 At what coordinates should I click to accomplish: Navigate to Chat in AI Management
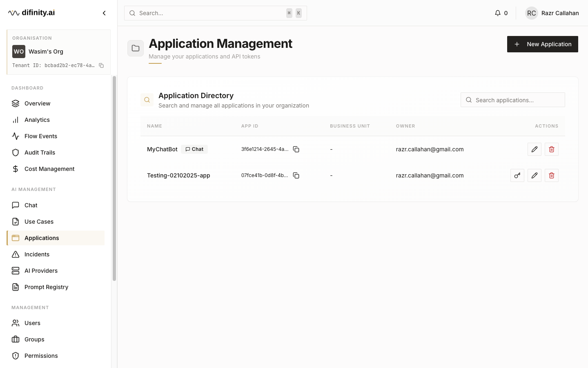pyautogui.click(x=56, y=205)
